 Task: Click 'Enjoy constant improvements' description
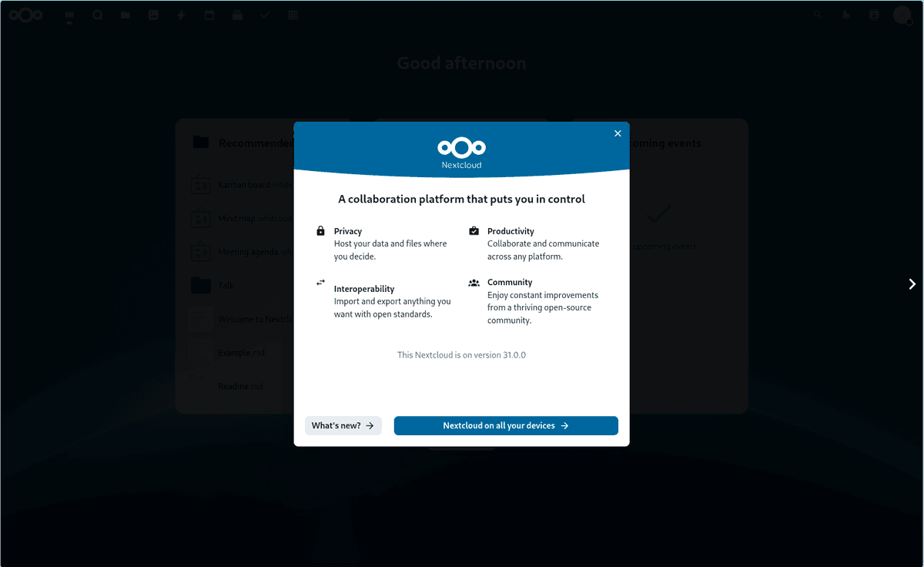pyautogui.click(x=543, y=307)
